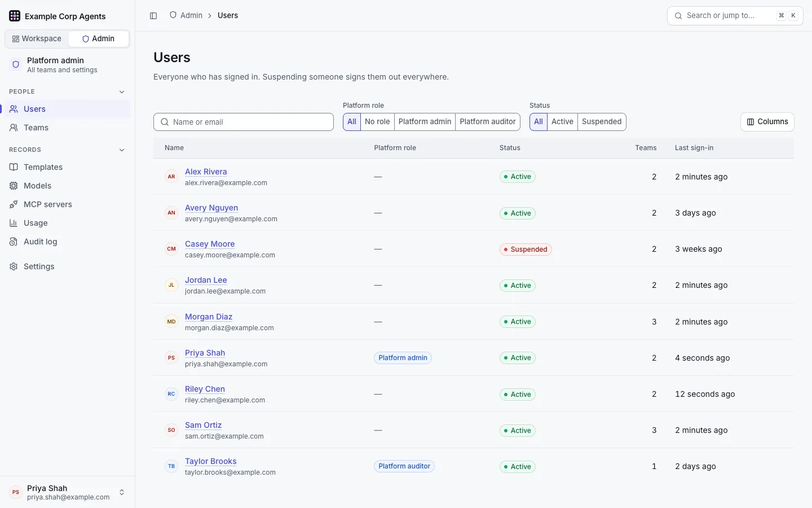
Task: Filter Status by Suspended
Action: 602,122
